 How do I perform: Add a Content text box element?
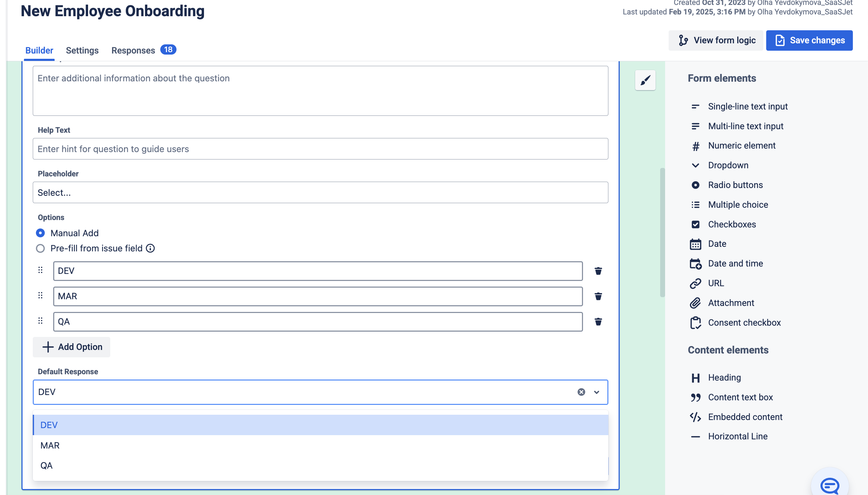tap(732, 397)
